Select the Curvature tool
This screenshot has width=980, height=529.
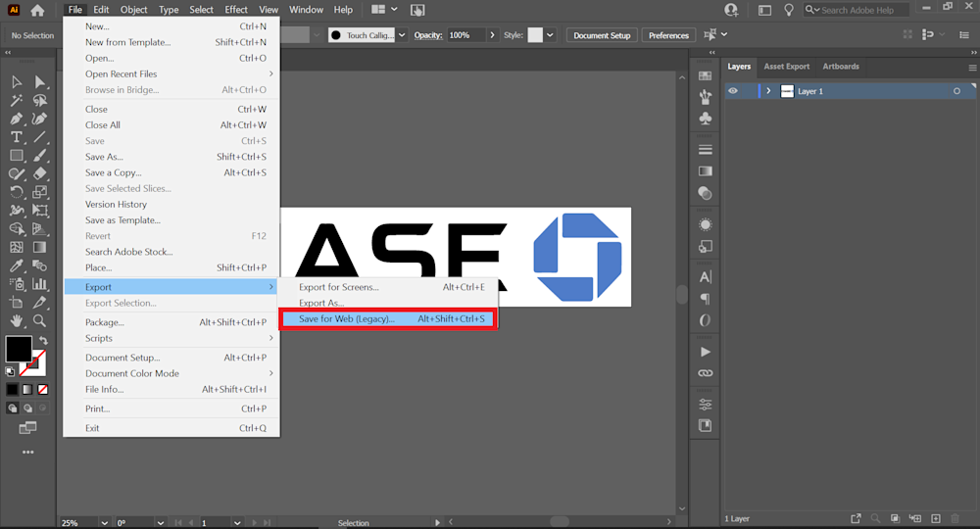coord(40,119)
